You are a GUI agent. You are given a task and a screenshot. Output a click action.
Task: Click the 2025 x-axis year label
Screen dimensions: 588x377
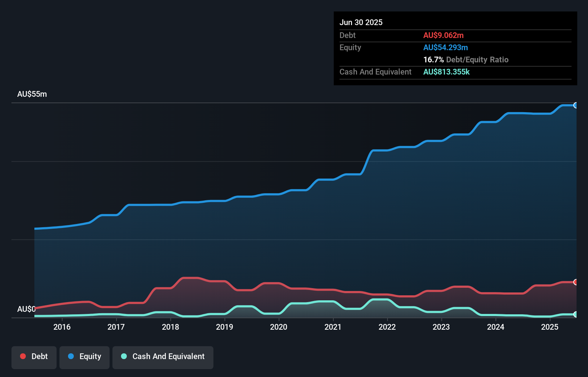click(550, 327)
